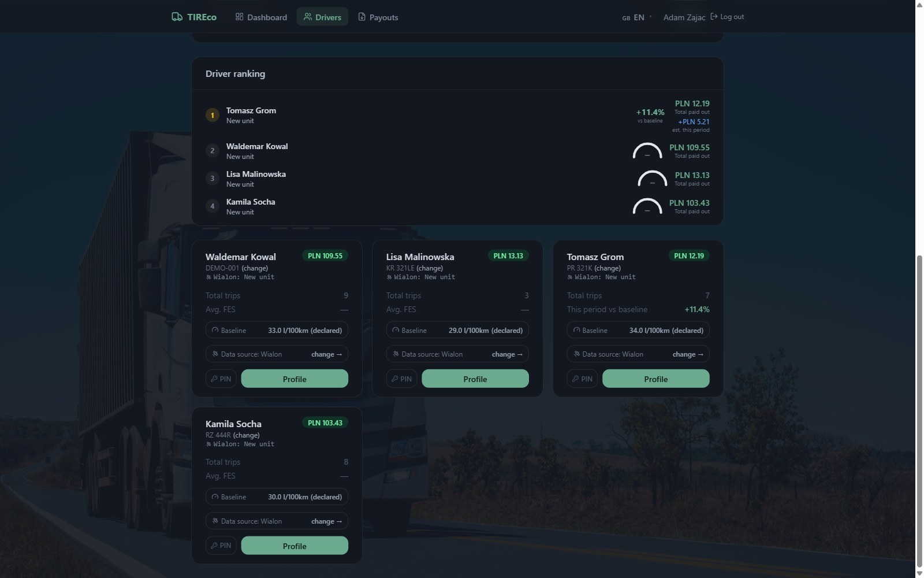The width and height of the screenshot is (924, 578).
Task: Open Lisa Malinowska's Profile
Action: coord(475,379)
